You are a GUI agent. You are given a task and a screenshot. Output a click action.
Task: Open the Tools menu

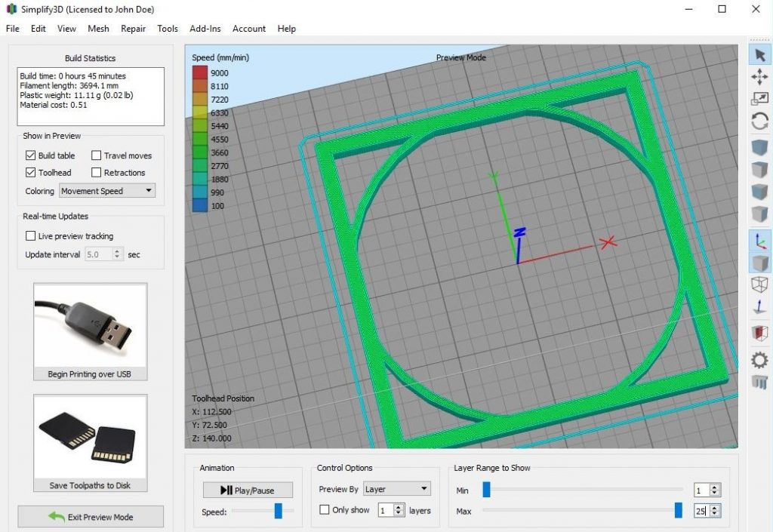point(167,29)
